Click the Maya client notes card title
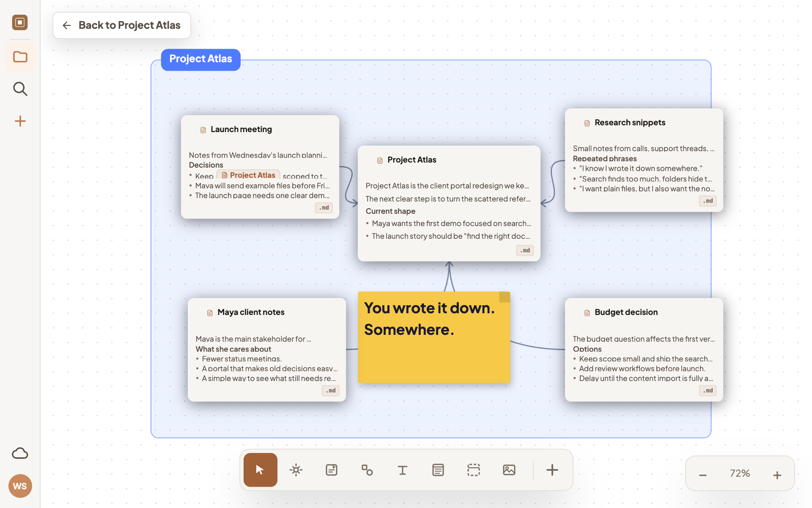 click(x=251, y=312)
